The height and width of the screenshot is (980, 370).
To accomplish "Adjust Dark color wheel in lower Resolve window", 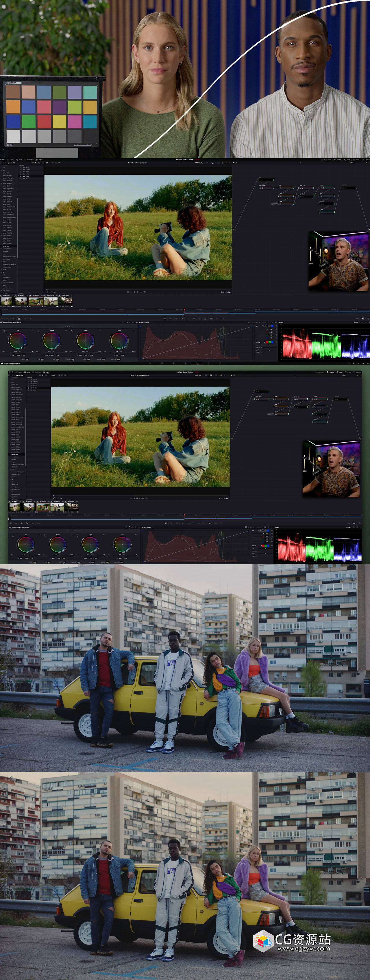I will (25, 544).
